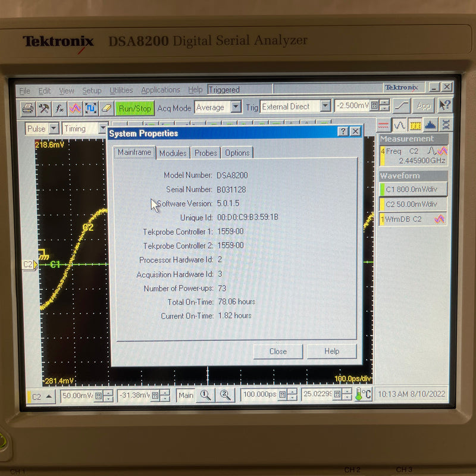
Task: Adjust the -31.38mV offset stepper
Action: coord(165,395)
